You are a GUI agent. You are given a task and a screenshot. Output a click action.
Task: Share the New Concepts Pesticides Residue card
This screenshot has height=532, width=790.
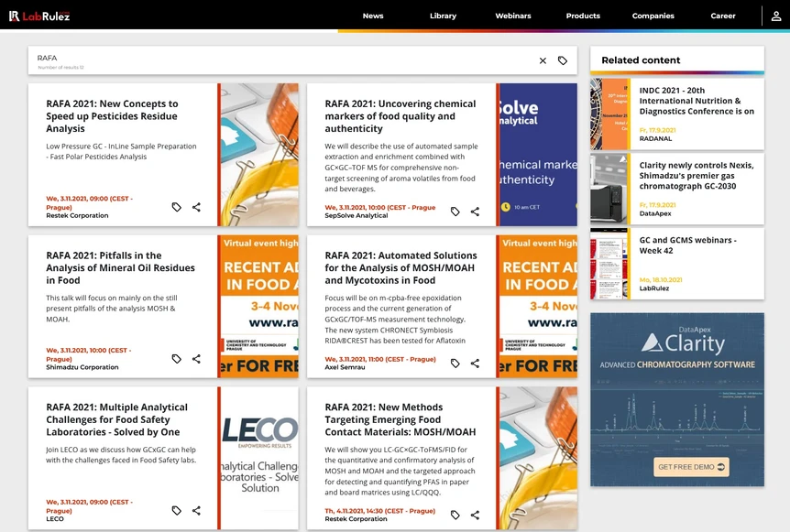(x=196, y=207)
